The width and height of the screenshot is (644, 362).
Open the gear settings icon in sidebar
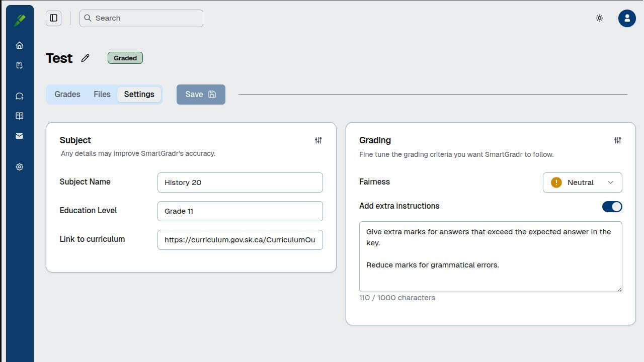(x=20, y=167)
